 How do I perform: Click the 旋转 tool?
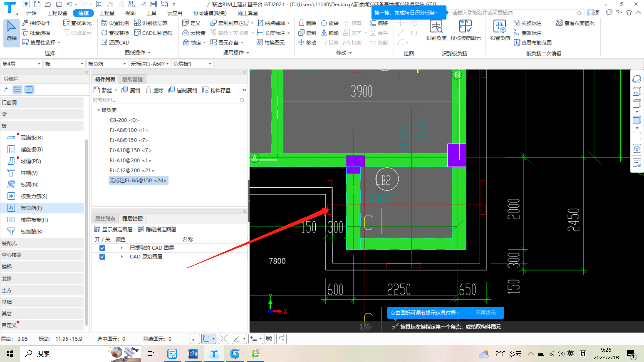tap(330, 23)
